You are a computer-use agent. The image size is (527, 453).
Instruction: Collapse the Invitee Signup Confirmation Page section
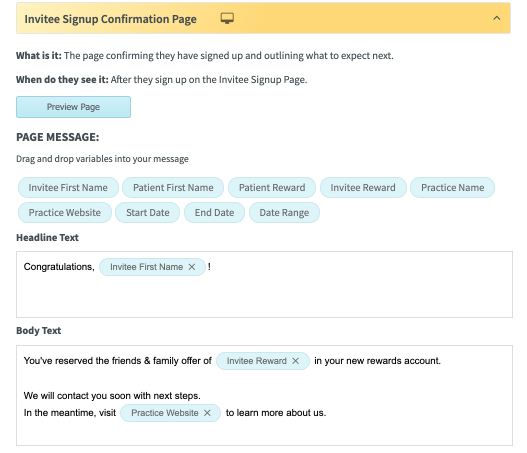point(496,18)
